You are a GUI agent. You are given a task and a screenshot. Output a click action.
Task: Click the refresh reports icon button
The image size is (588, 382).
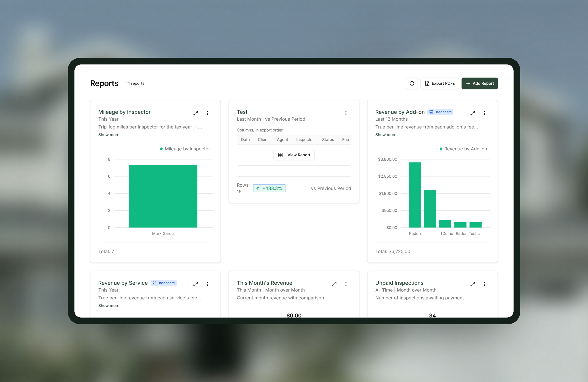coord(412,83)
